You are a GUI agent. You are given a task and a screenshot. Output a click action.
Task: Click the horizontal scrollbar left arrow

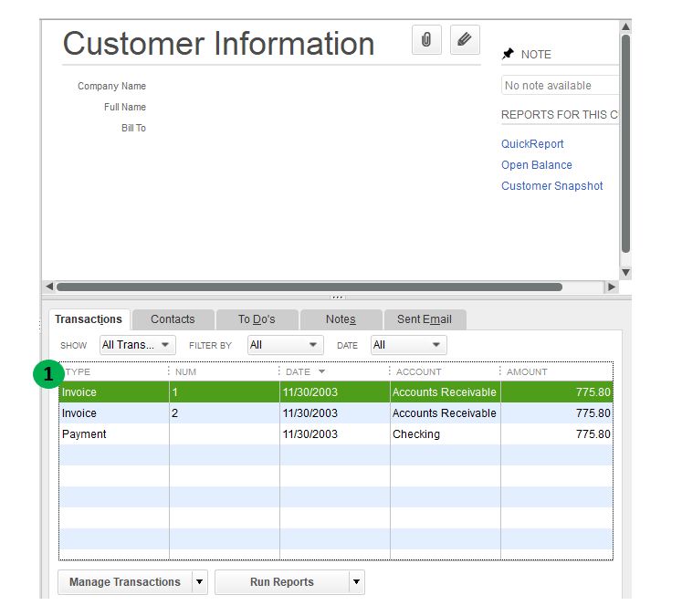pos(49,287)
